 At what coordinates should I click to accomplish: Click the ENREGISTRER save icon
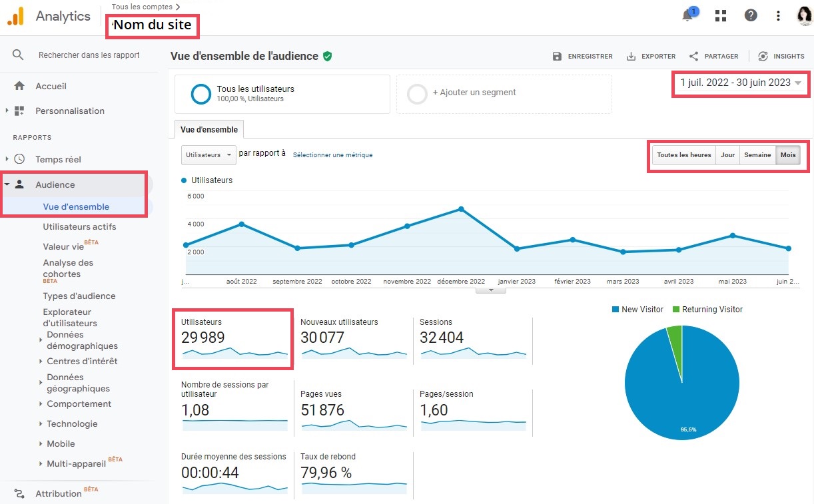557,57
